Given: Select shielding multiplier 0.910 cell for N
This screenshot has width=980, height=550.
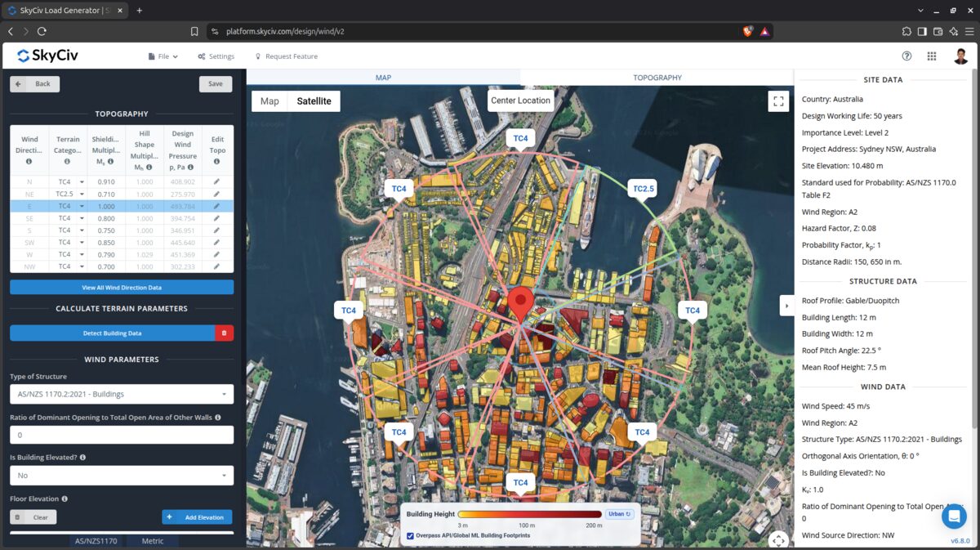Looking at the screenshot, I should point(106,182).
